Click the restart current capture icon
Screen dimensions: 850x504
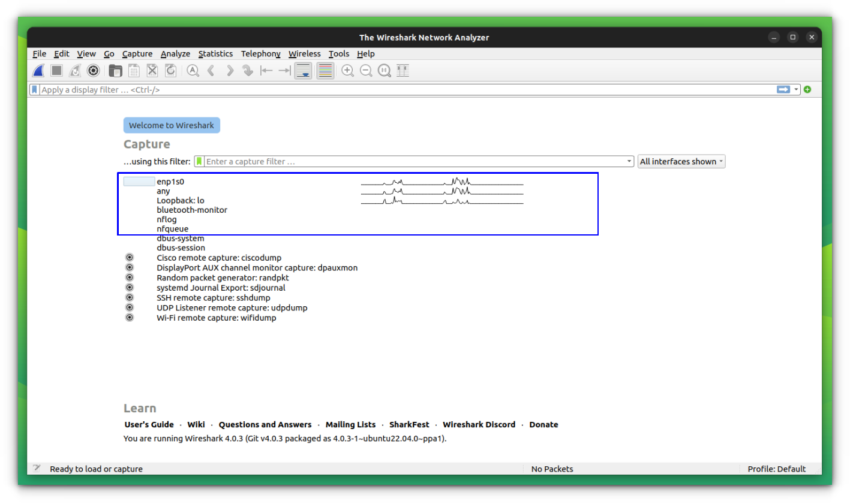click(75, 71)
